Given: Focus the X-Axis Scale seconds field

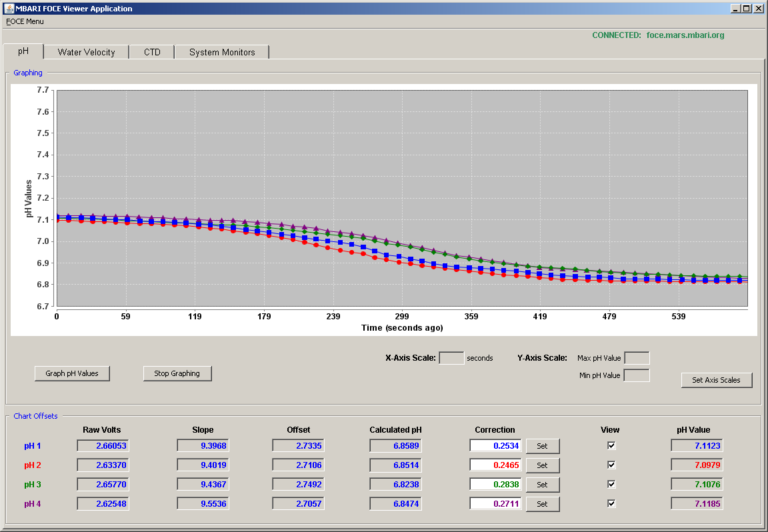Looking at the screenshot, I should point(451,358).
